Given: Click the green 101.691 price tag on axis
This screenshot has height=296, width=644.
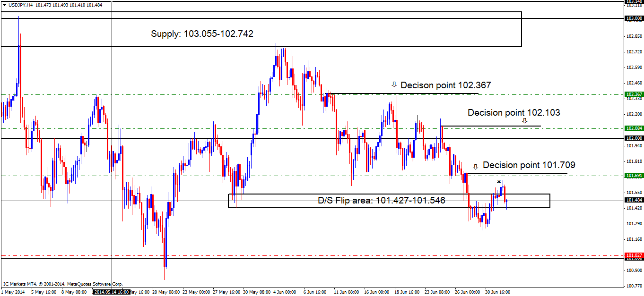Looking at the screenshot, I should pyautogui.click(x=634, y=175).
